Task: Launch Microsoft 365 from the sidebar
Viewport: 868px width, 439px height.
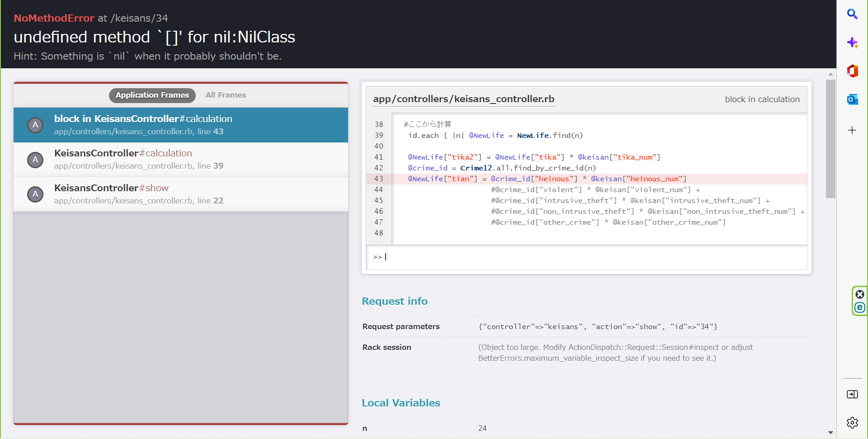Action: 852,71
